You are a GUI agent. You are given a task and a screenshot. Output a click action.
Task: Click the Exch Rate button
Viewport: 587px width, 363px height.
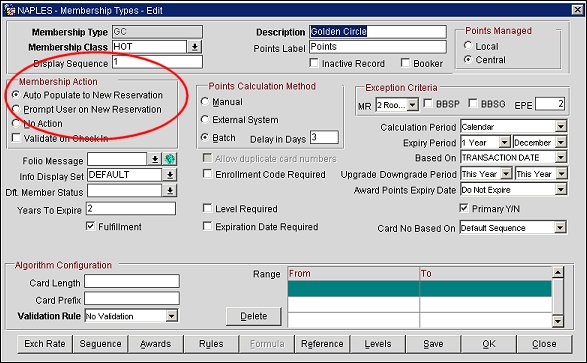[45, 344]
